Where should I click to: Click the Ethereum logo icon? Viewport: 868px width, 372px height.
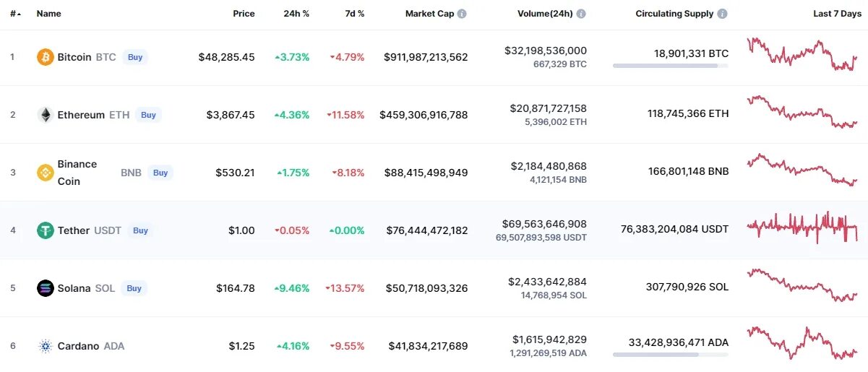tap(46, 115)
